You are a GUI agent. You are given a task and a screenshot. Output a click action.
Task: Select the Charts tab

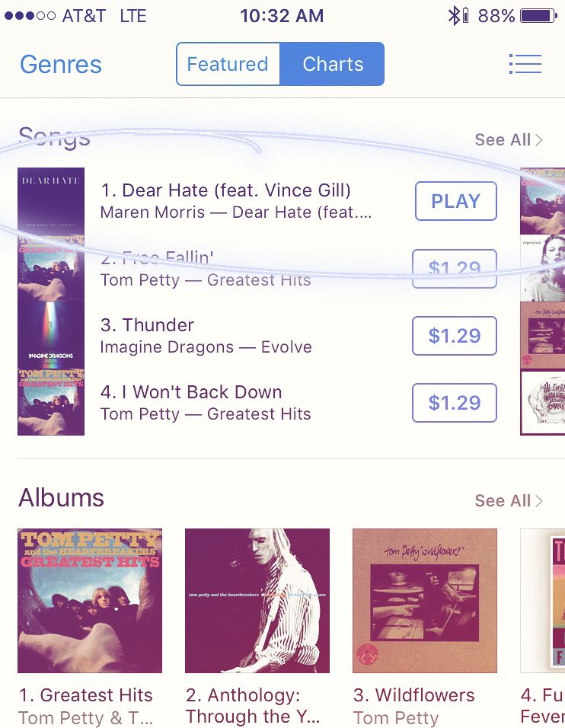(x=333, y=64)
